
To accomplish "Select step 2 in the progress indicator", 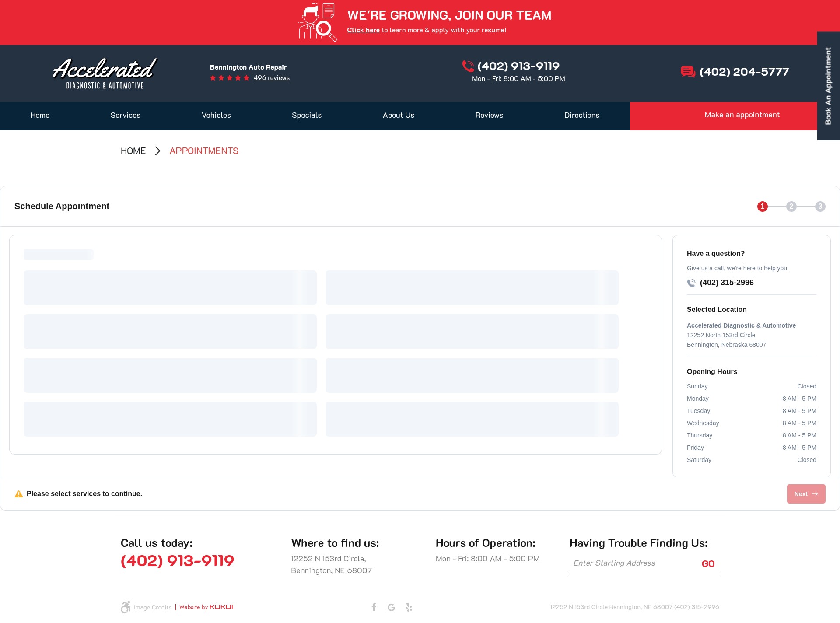I will [x=791, y=206].
